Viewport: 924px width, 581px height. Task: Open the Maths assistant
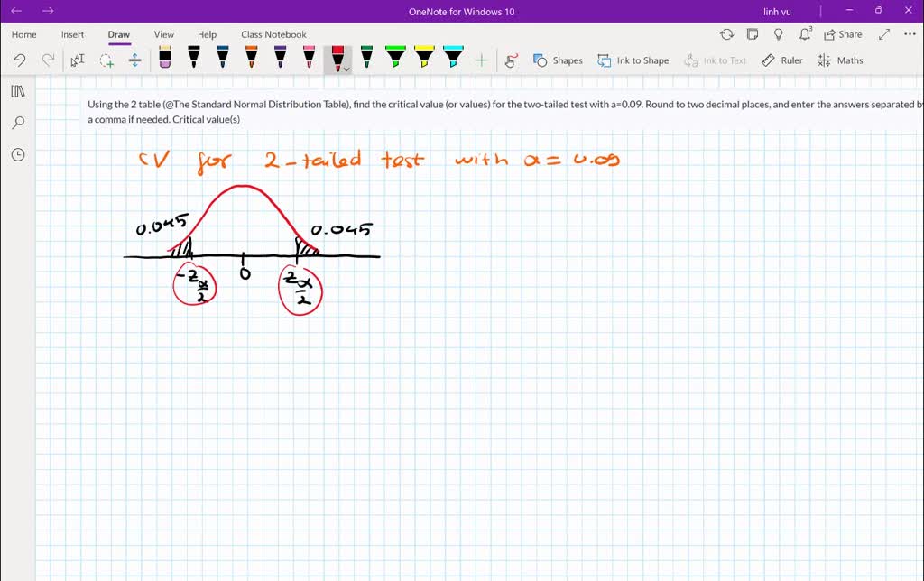(840, 60)
